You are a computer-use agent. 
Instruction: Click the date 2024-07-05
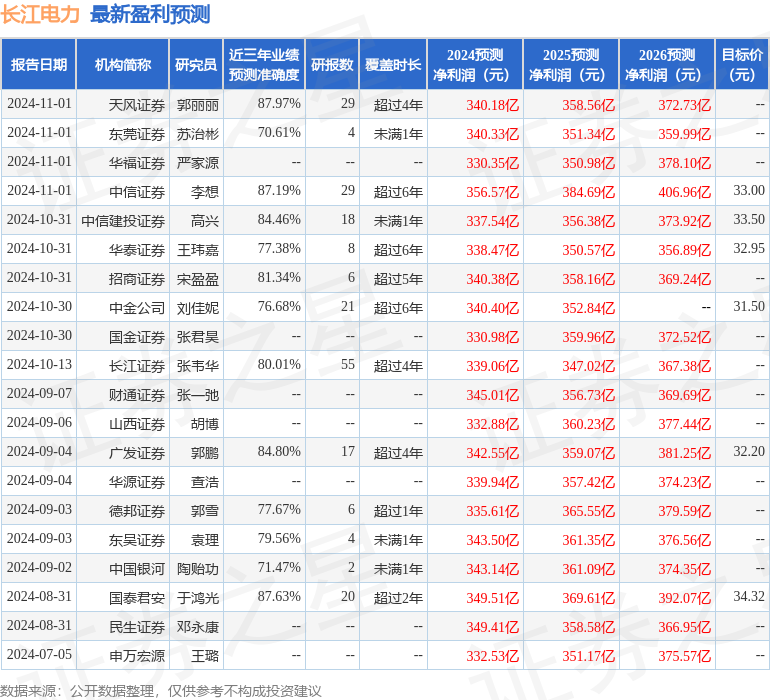coord(39,654)
